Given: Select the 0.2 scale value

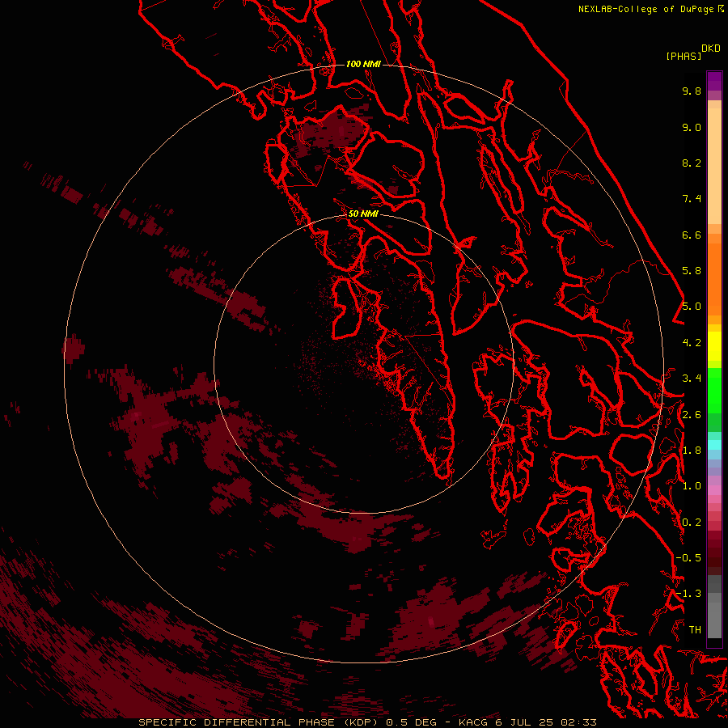Looking at the screenshot, I should tap(692, 523).
